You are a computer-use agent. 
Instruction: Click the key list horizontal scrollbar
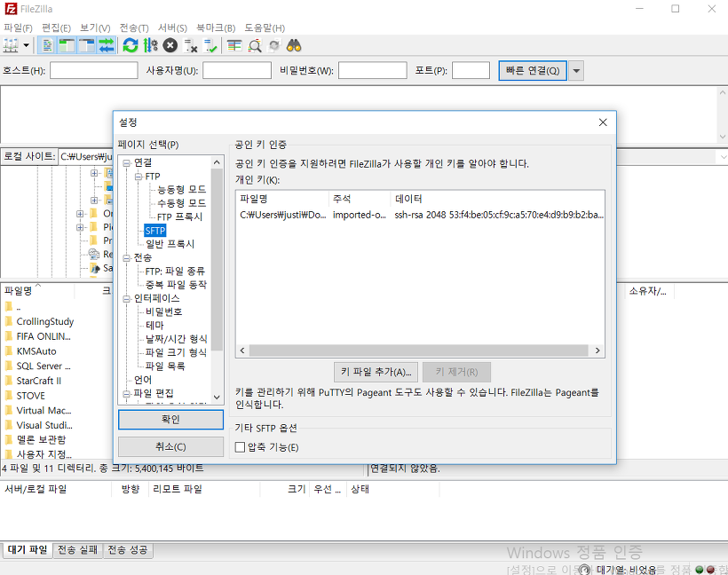coord(418,351)
